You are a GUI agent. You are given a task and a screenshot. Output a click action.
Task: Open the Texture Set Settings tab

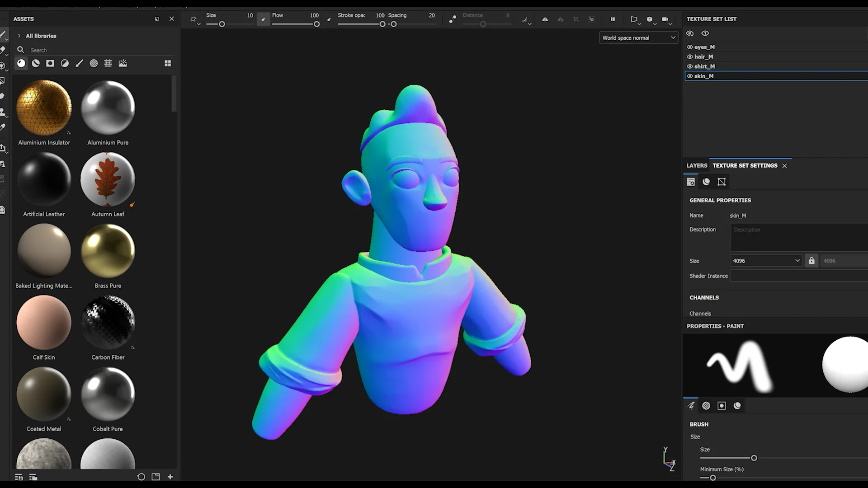[x=745, y=165]
